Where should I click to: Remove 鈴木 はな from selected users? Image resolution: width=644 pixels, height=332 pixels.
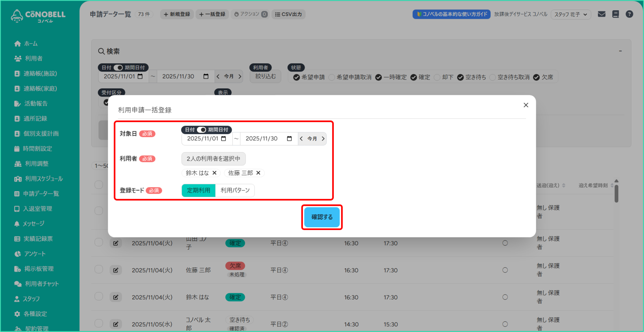click(x=214, y=173)
